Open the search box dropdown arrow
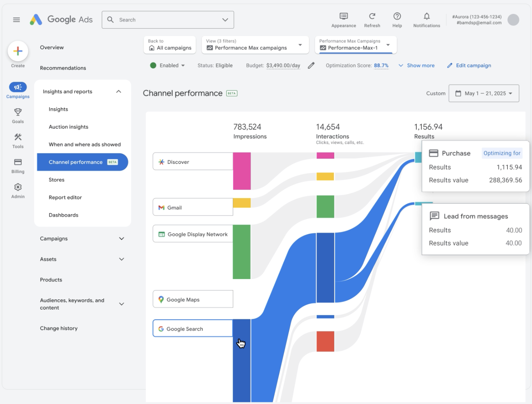The width and height of the screenshot is (532, 404). point(225,20)
